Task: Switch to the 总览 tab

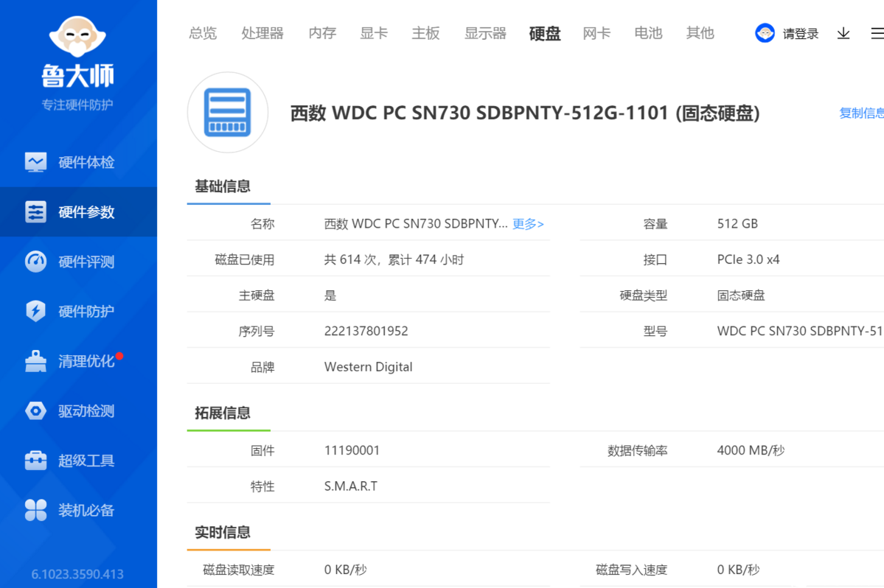Action: (x=203, y=33)
